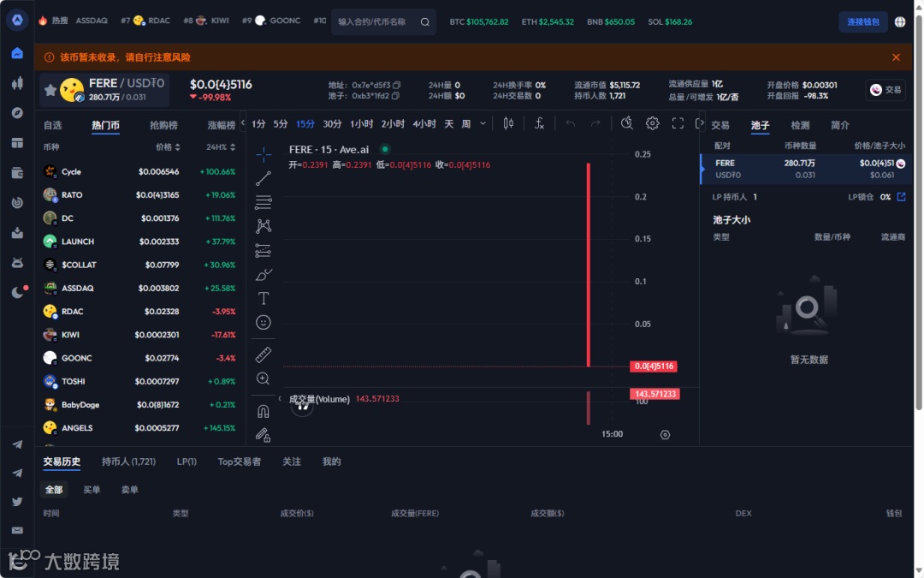The width and height of the screenshot is (924, 578).
Task: Open the emoji icons tool
Action: point(264,322)
